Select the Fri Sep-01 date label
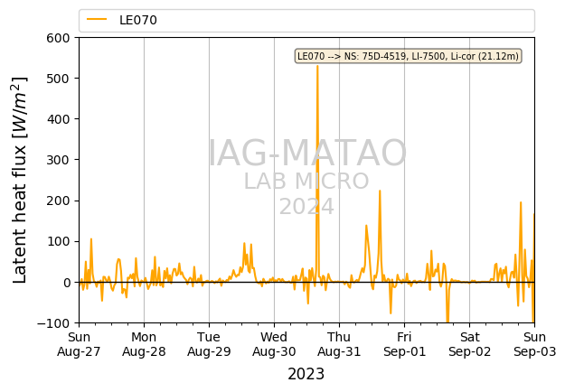 [404, 344]
